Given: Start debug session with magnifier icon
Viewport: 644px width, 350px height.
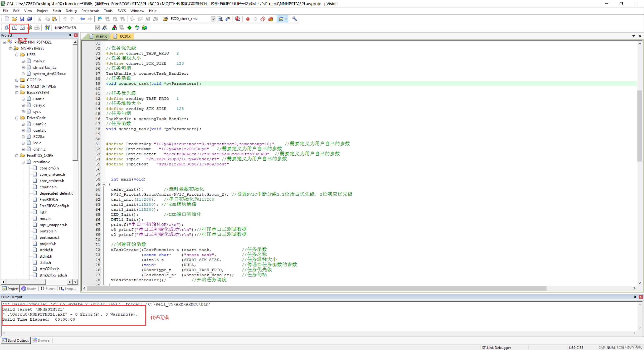Looking at the screenshot, I should pyautogui.click(x=237, y=19).
